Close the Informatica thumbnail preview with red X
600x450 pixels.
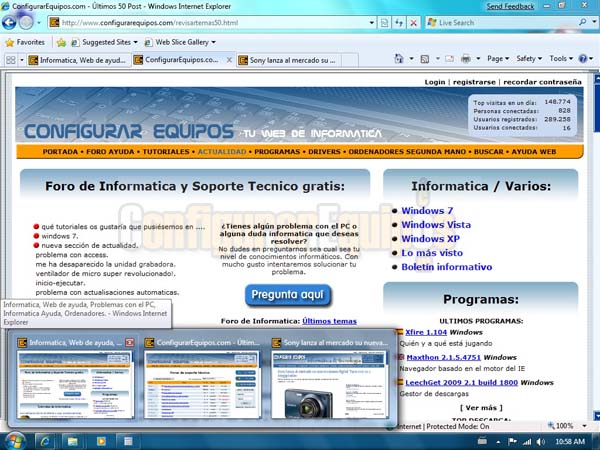tap(130, 342)
